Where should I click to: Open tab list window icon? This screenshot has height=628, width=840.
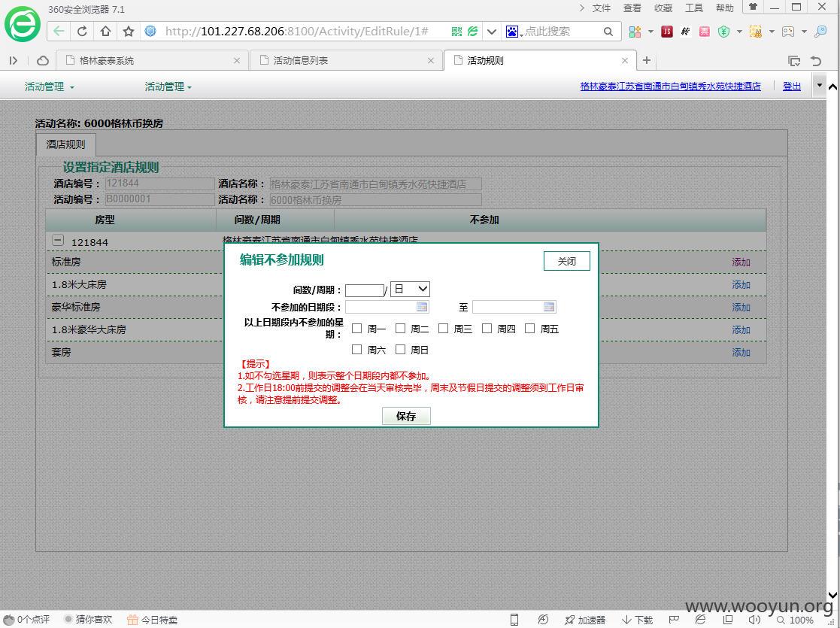coord(794,61)
